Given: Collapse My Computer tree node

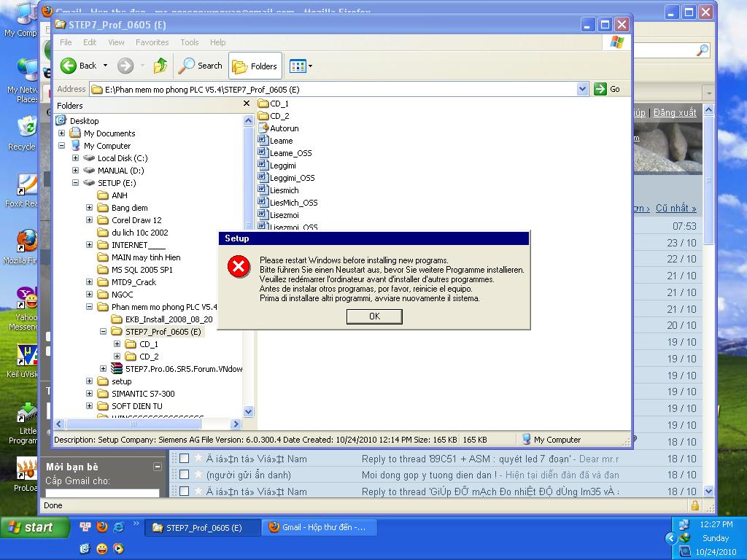Looking at the screenshot, I should click(x=61, y=145).
